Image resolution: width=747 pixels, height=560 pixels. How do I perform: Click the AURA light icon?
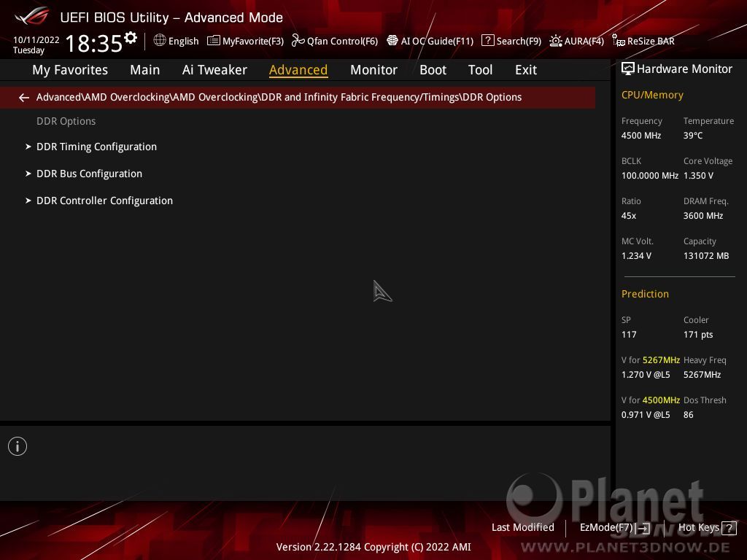(555, 41)
